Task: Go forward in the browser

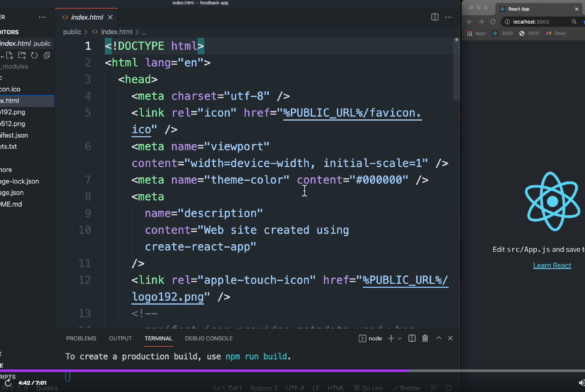Action: point(481,22)
